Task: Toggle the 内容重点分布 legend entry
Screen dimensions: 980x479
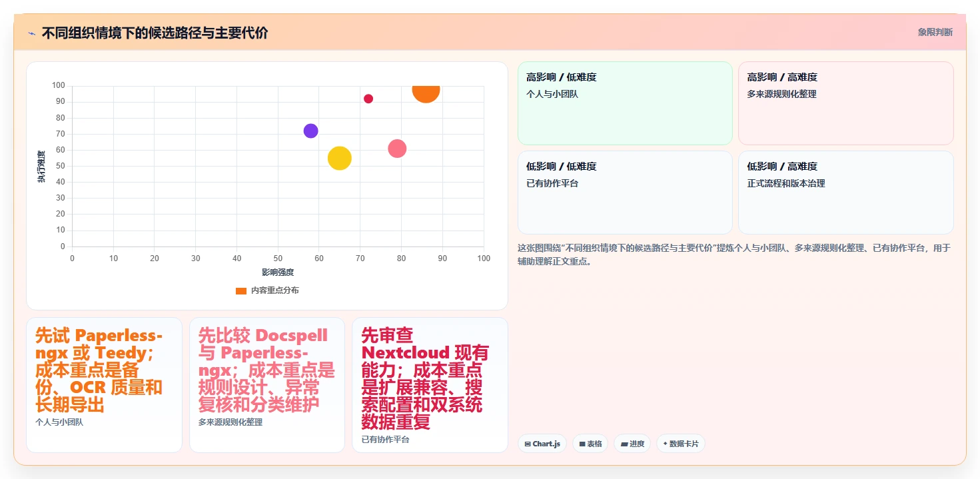Action: point(267,290)
